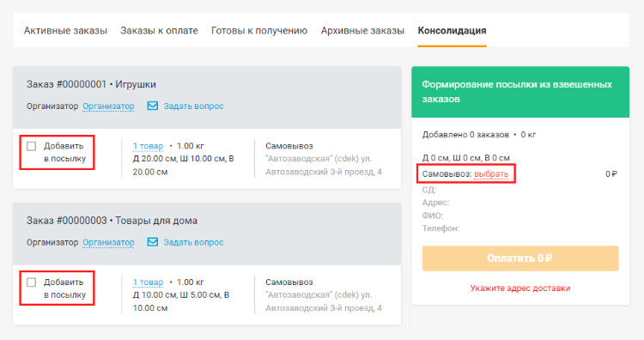Click envelope icon in Товары для дома order

pyautogui.click(x=152, y=242)
